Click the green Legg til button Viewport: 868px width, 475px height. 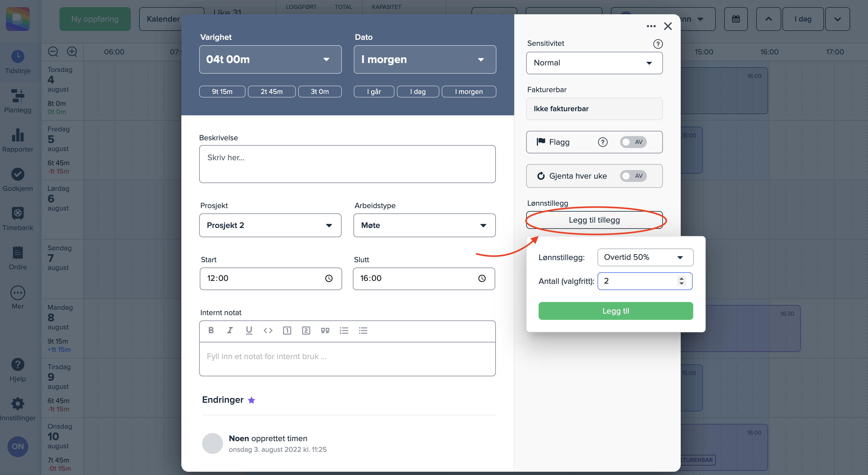[615, 311]
